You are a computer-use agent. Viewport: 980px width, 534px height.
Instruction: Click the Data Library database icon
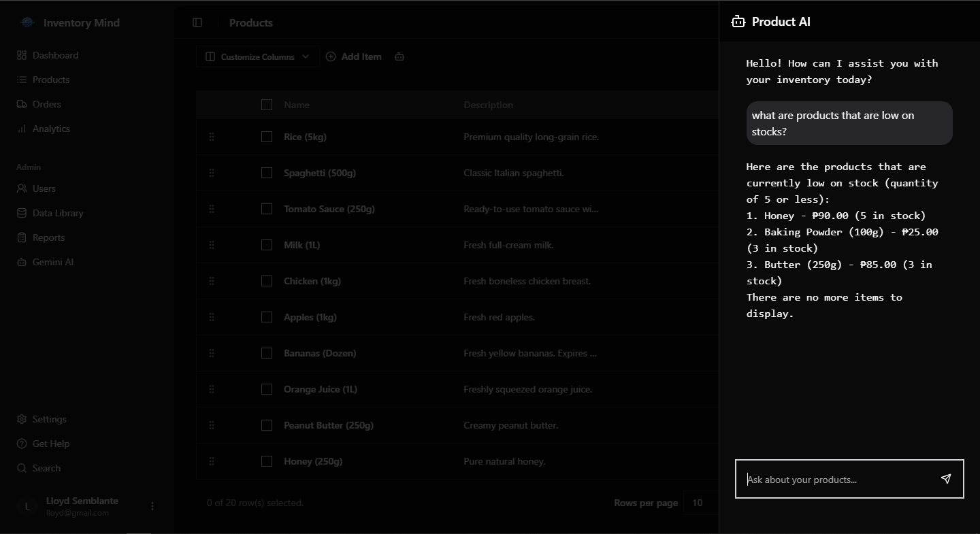point(22,213)
